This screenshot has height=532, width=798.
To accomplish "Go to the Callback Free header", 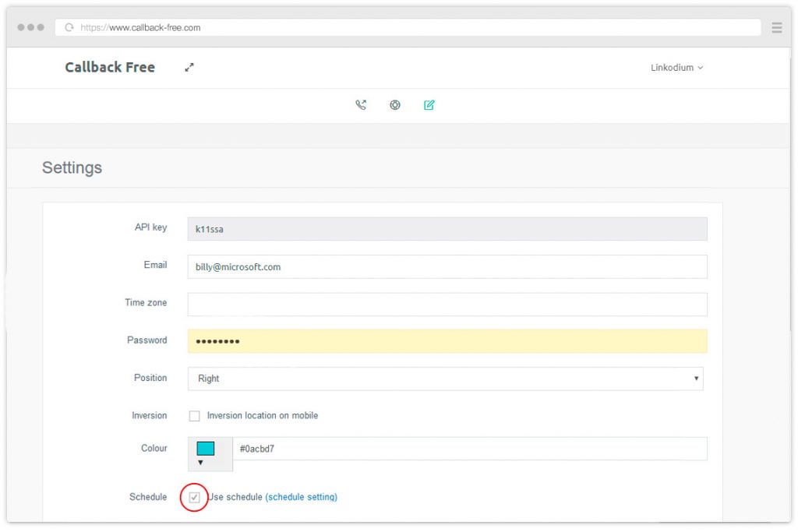I will click(x=110, y=67).
